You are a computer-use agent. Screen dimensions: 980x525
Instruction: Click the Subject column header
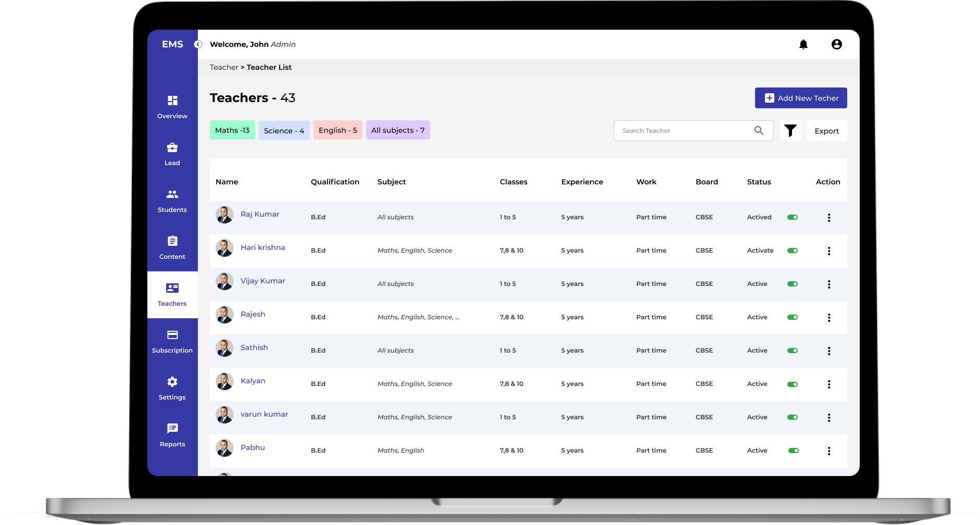[x=392, y=182]
